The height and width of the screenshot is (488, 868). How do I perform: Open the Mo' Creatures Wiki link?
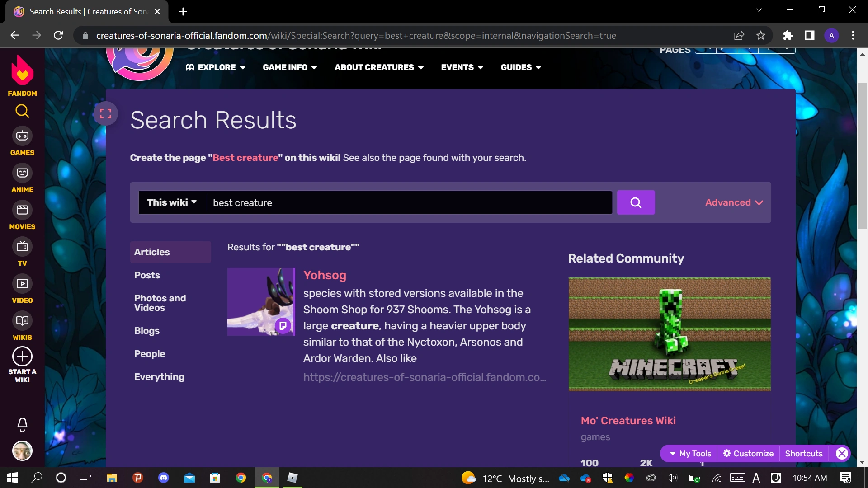628,421
